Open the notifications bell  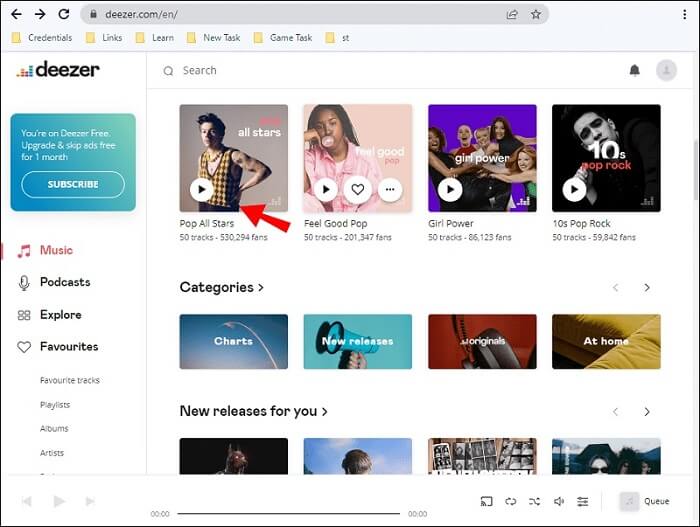coord(634,70)
